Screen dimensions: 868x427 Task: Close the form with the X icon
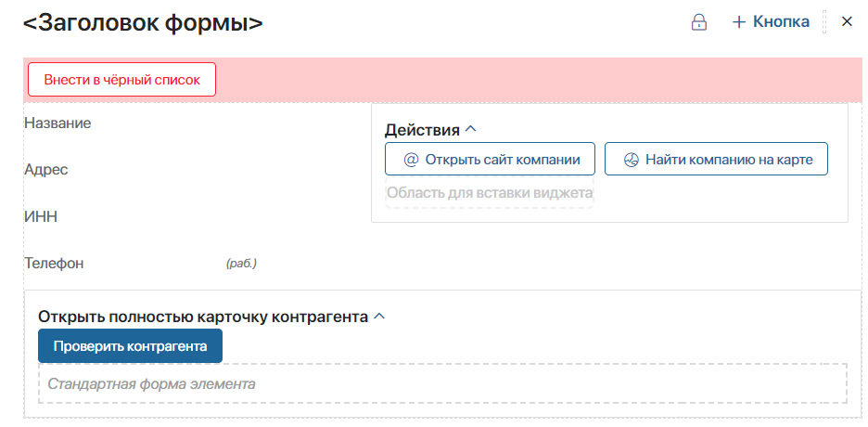pyautogui.click(x=847, y=21)
